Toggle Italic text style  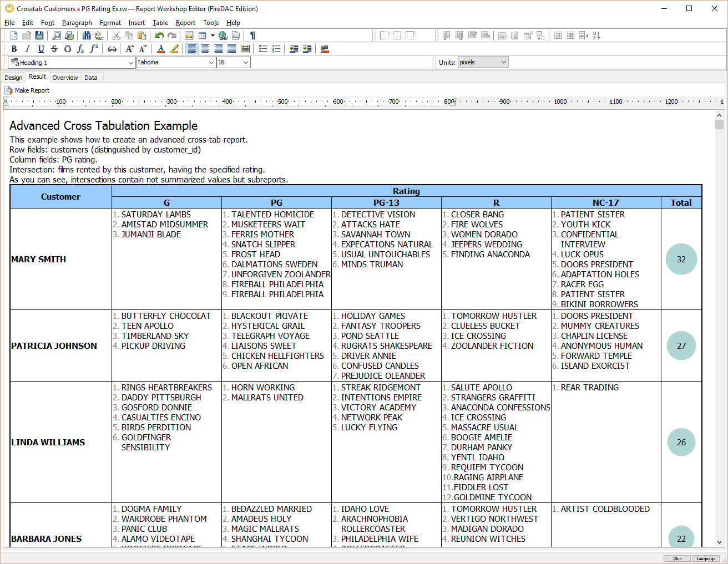tap(27, 49)
